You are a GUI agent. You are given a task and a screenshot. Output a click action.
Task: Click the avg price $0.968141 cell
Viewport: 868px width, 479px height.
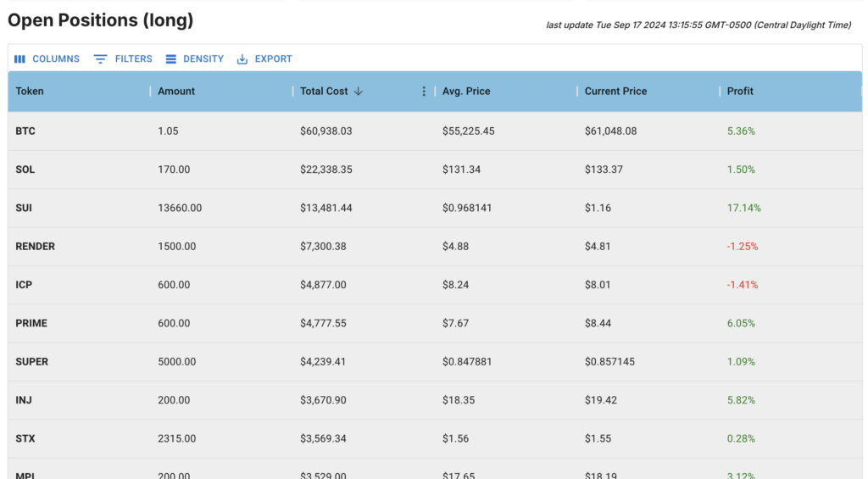point(506,208)
